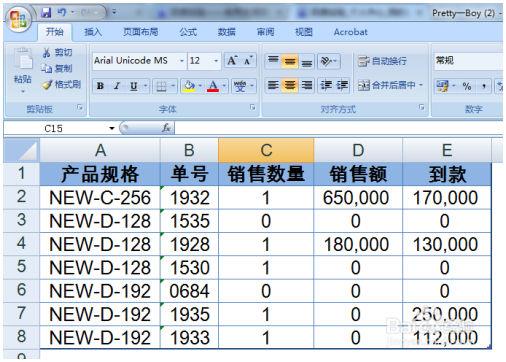The height and width of the screenshot is (362, 506).
Task: Open the alignment 对齐方式 dialog launcher
Action: (421, 107)
